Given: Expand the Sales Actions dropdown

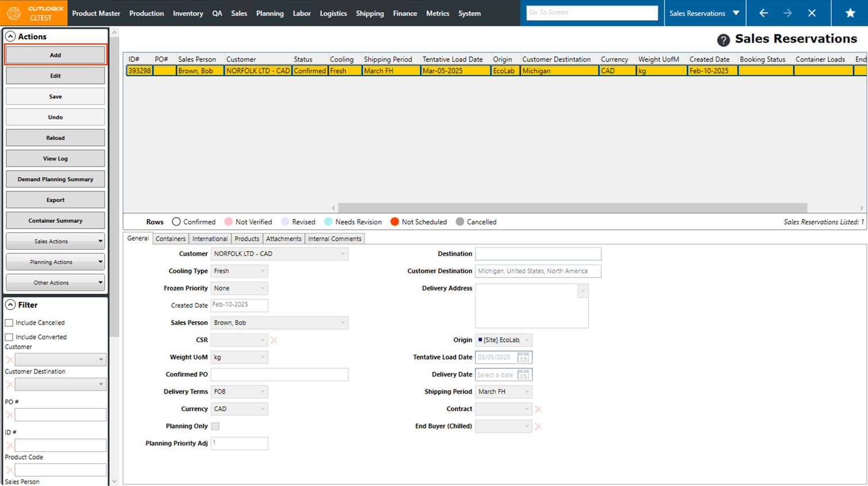Looking at the screenshot, I should click(55, 242).
